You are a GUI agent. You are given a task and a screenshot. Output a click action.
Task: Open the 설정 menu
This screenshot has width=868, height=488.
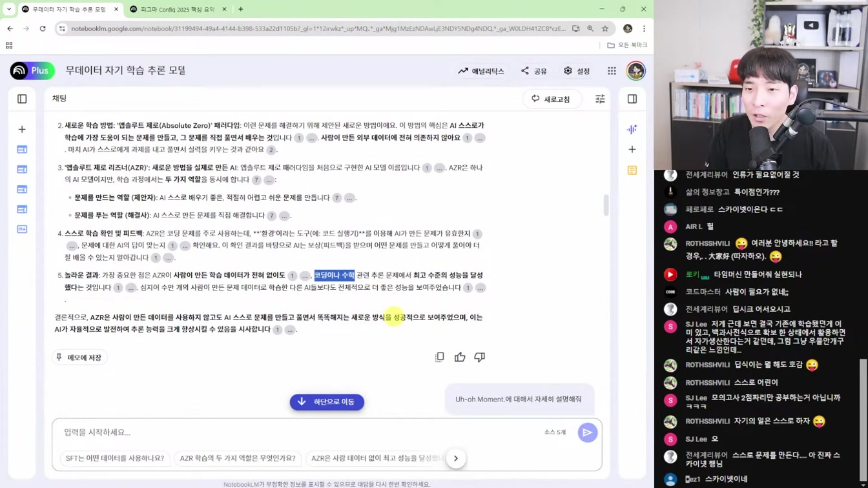pyautogui.click(x=577, y=71)
